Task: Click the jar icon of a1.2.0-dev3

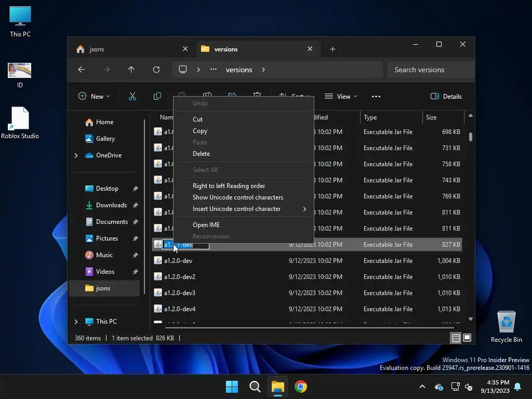Action: 158,292
